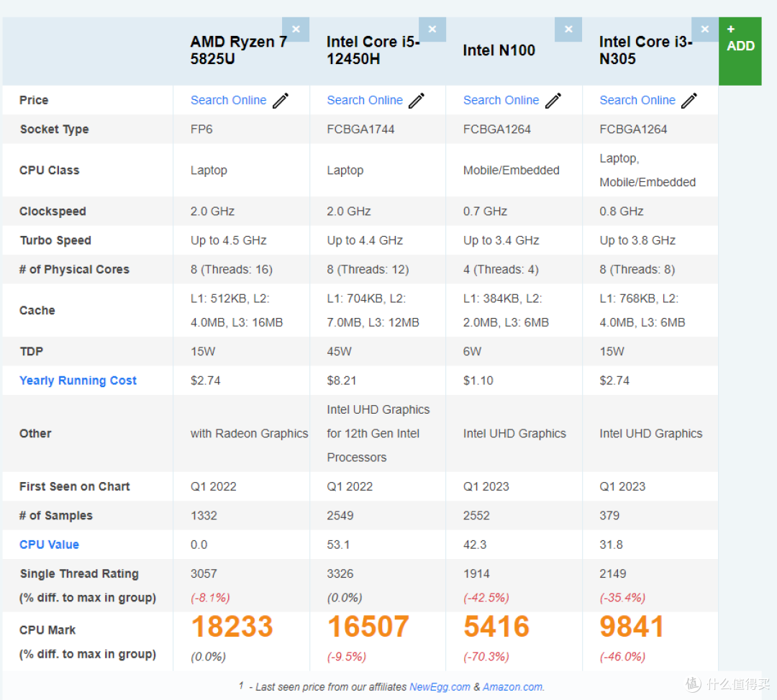Viewport: 777px width, 700px height.
Task: Edit price pencil icon for Core i3-N305
Action: (x=689, y=101)
